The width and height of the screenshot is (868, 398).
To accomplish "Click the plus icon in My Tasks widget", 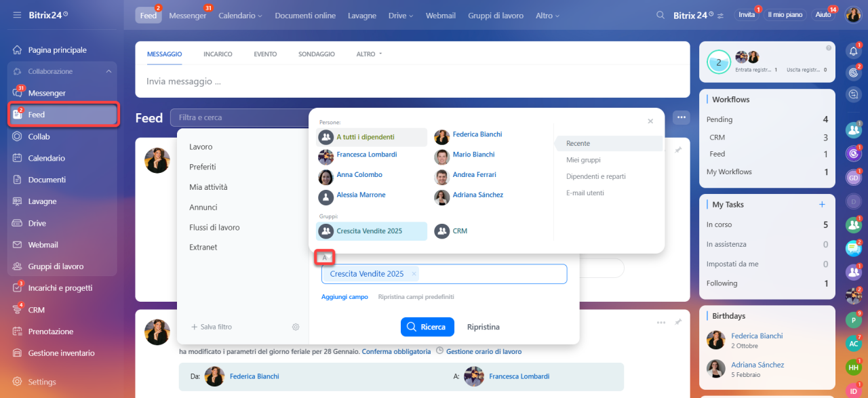I will coord(822,204).
